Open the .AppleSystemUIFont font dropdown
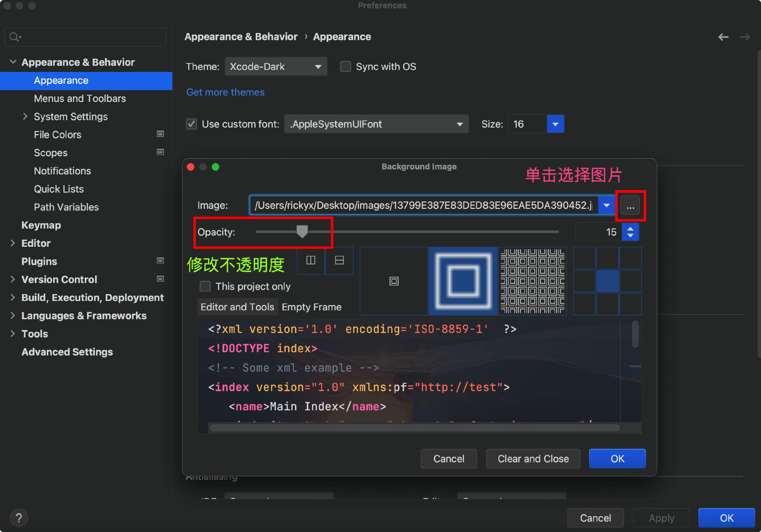 point(376,124)
